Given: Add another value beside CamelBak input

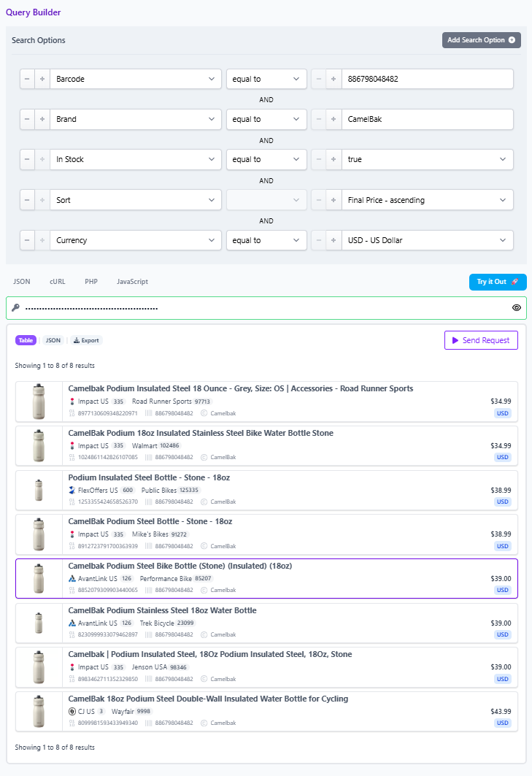Looking at the screenshot, I should [x=334, y=119].
